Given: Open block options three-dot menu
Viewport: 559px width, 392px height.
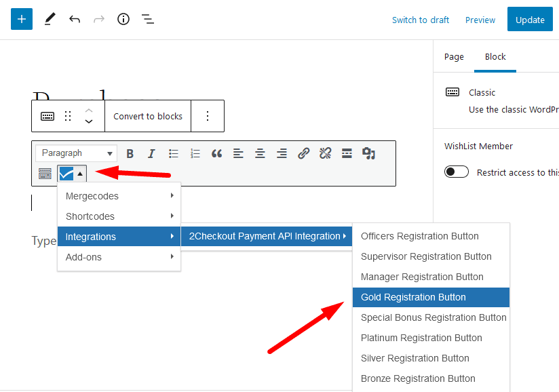Looking at the screenshot, I should click(x=208, y=116).
